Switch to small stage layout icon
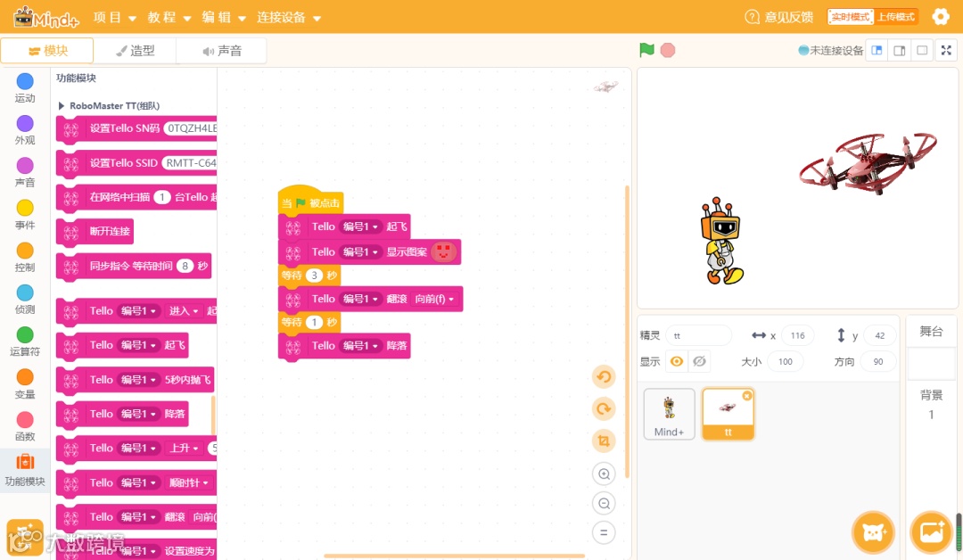 point(877,50)
